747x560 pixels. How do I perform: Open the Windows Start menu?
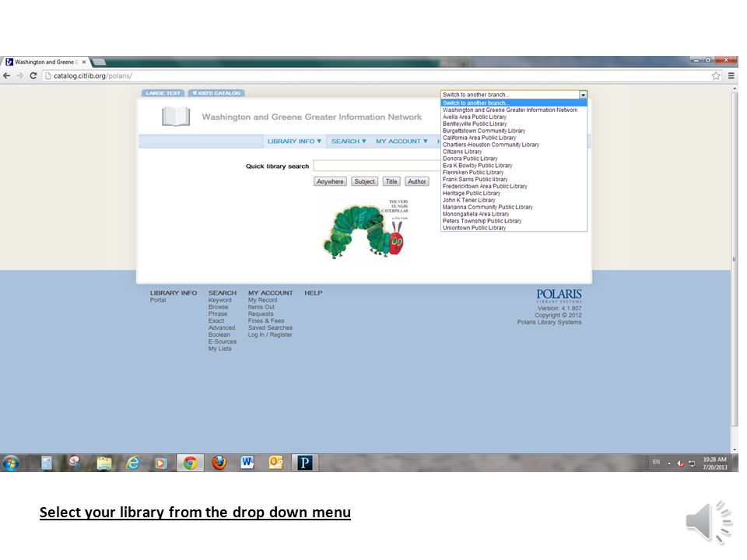pyautogui.click(x=11, y=463)
